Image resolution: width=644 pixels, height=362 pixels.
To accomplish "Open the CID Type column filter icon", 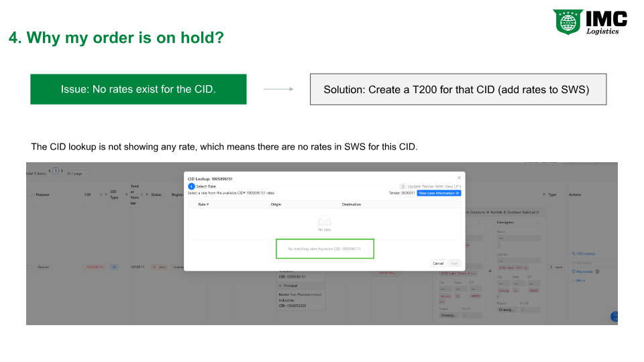I will 126,194.
